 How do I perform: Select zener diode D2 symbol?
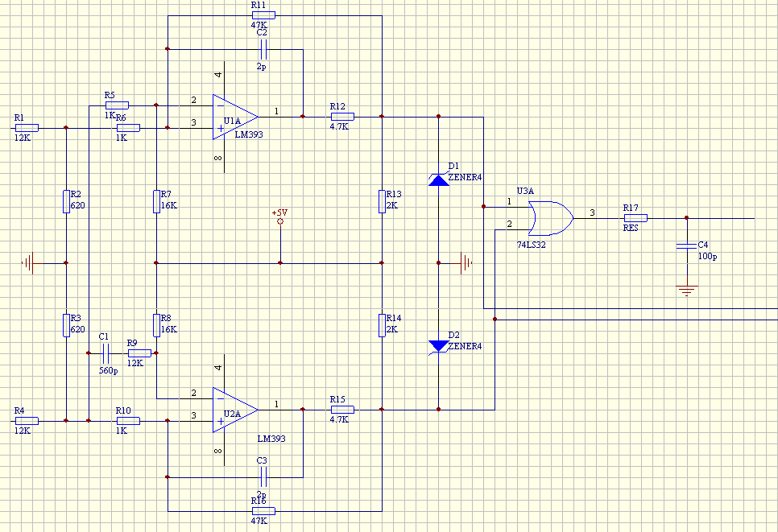click(439, 347)
